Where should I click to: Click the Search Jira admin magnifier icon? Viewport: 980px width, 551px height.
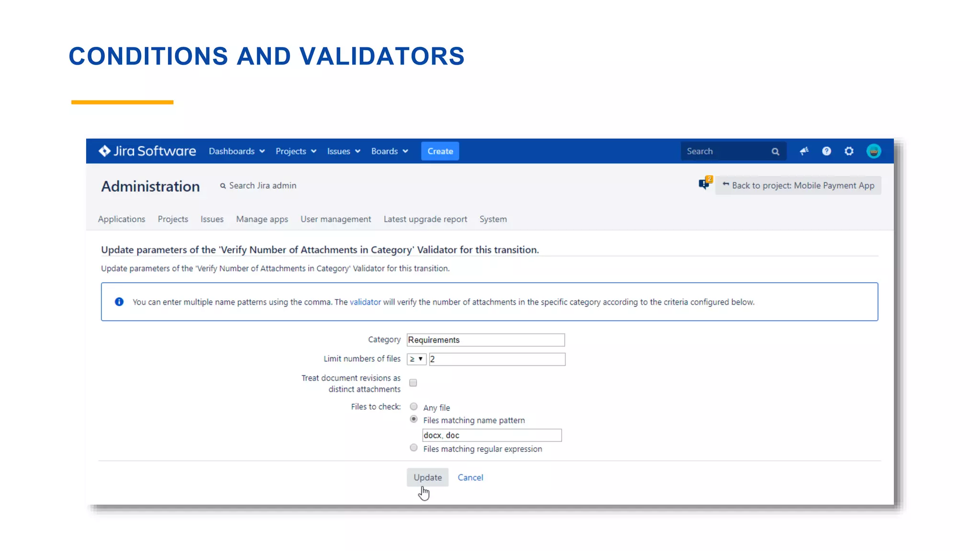point(223,186)
